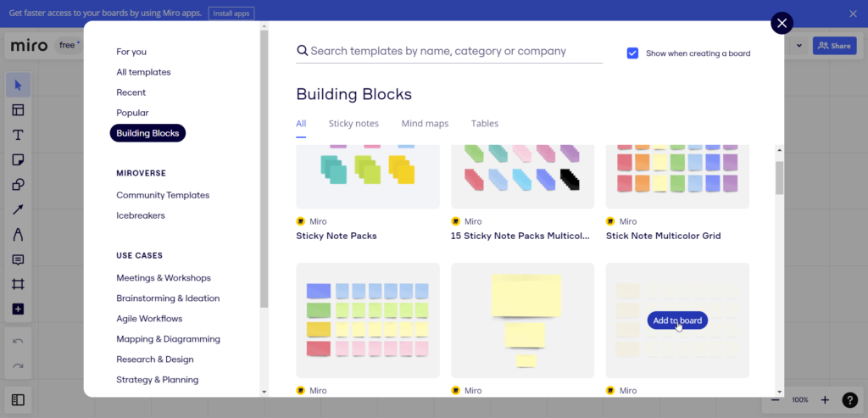Open Research & Design use case
Viewport: 868px width, 418px height.
tap(155, 359)
